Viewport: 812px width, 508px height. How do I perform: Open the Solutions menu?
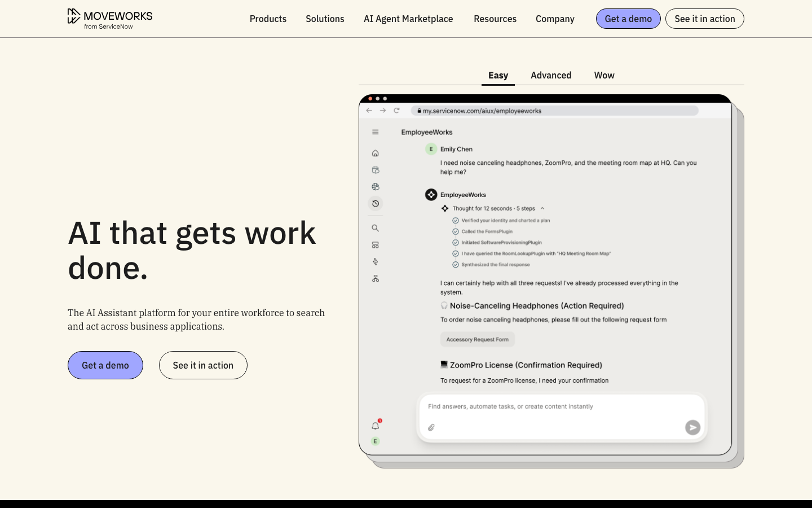pos(325,19)
